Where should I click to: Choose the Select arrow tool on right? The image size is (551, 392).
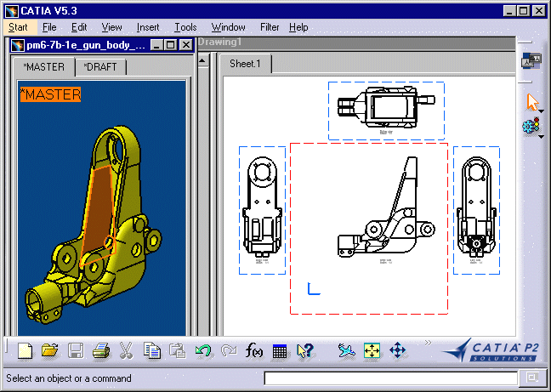[533, 102]
